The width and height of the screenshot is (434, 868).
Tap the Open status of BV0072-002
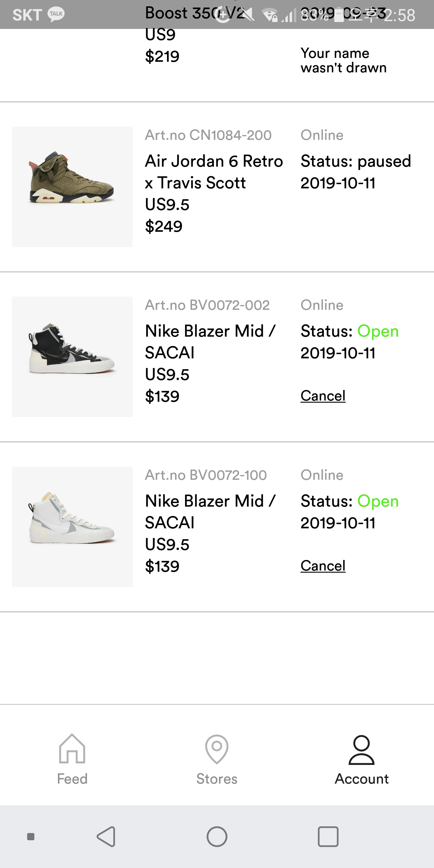coord(378,331)
